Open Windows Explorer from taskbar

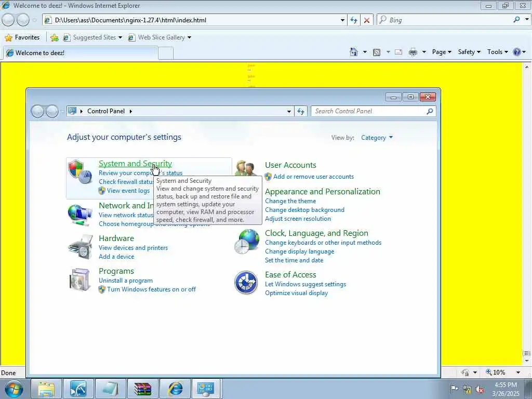(46, 389)
